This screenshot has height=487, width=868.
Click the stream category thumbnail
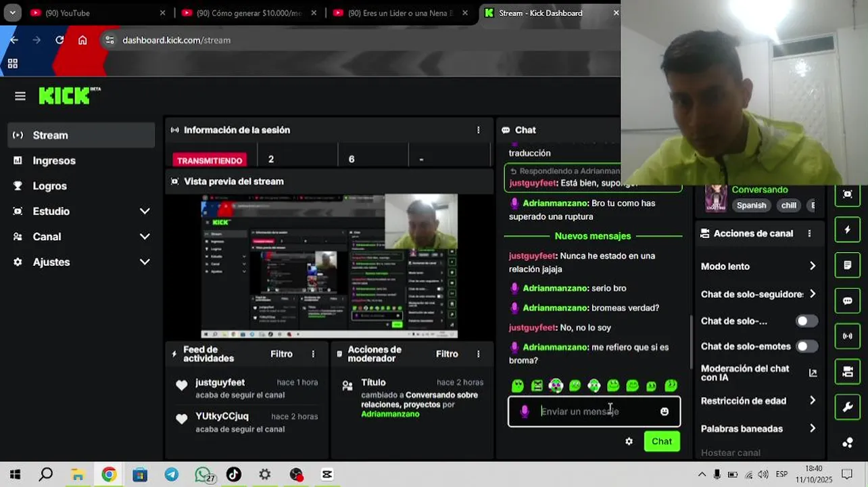click(x=716, y=198)
